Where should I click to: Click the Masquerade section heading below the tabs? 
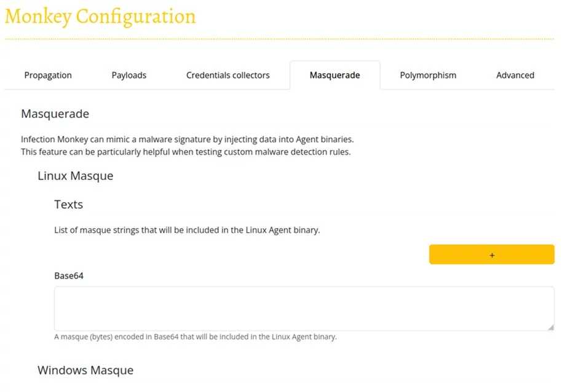[55, 114]
